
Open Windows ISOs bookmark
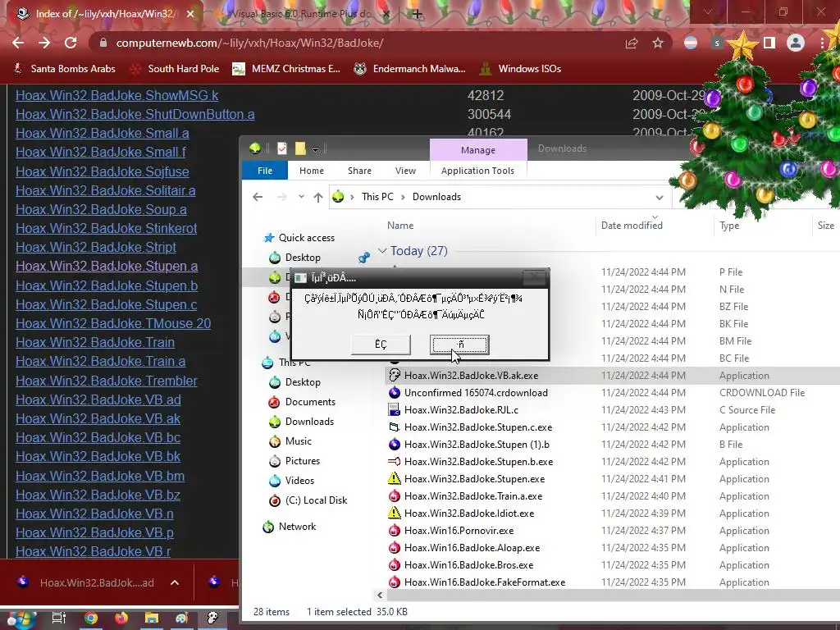point(520,69)
